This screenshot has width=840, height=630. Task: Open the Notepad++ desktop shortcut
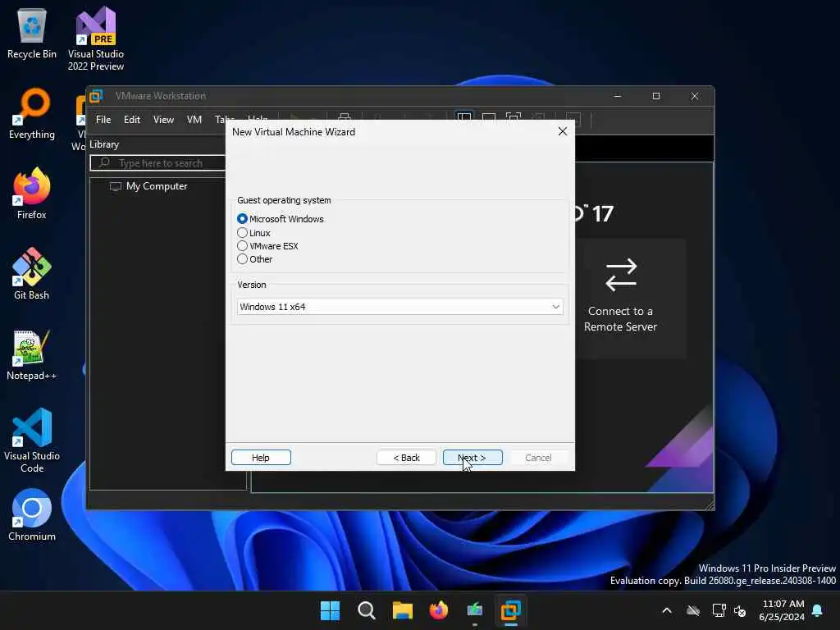(x=32, y=354)
